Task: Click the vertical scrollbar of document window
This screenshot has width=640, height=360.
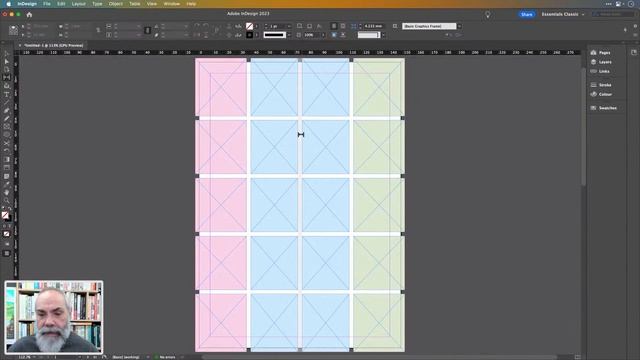Action: (x=584, y=127)
